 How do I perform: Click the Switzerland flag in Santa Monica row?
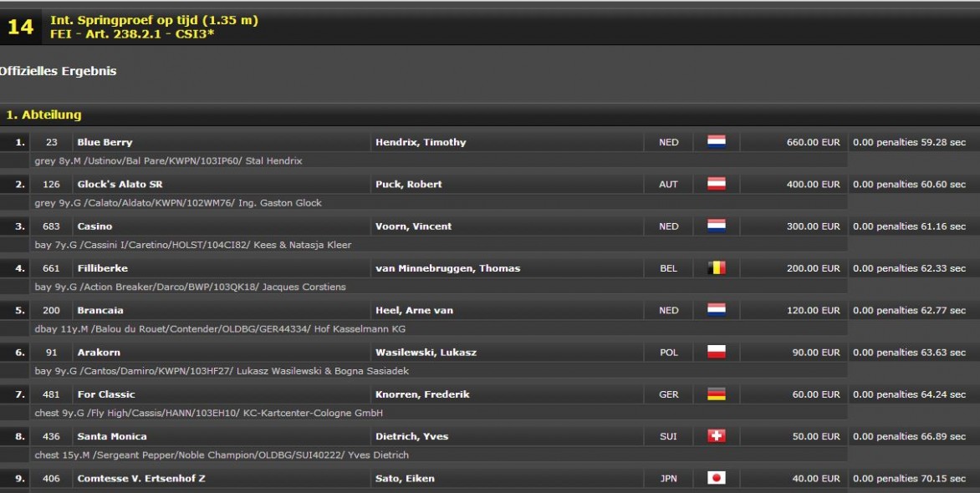717,436
